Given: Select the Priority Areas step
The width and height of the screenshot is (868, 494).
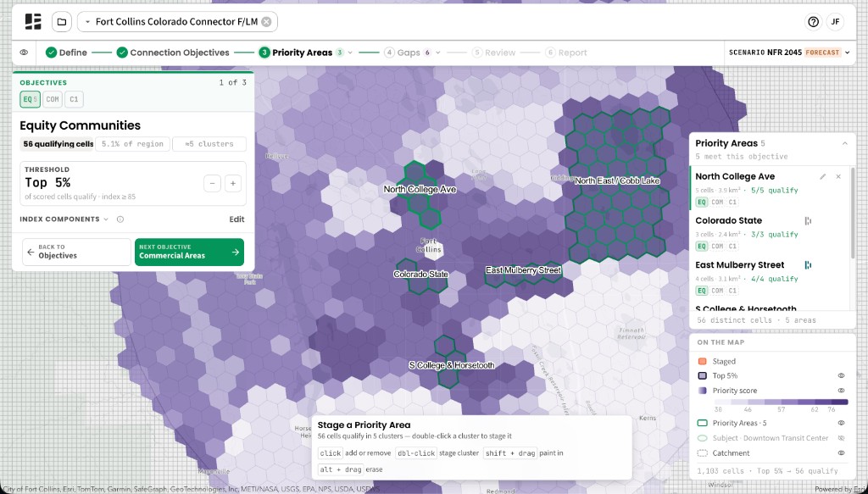Looking at the screenshot, I should tap(296, 53).
